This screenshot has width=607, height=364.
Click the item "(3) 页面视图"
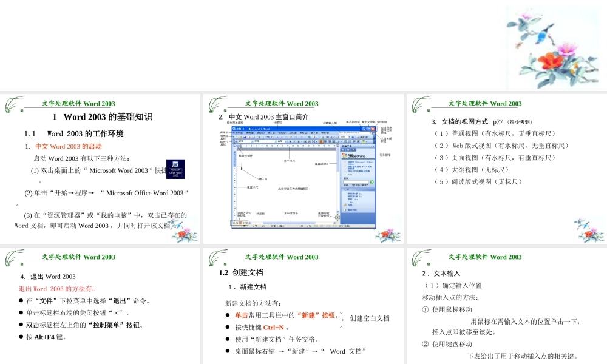tap(495, 158)
